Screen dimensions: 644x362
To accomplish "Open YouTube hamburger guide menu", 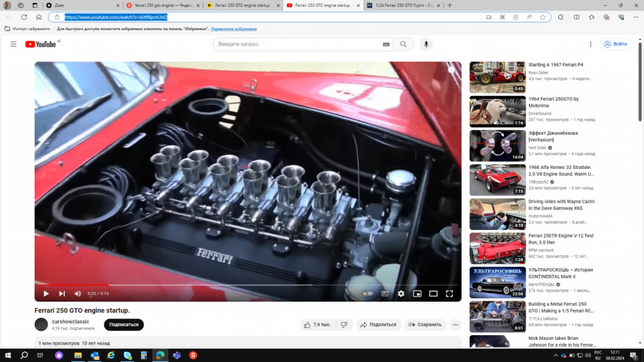I will click(13, 44).
